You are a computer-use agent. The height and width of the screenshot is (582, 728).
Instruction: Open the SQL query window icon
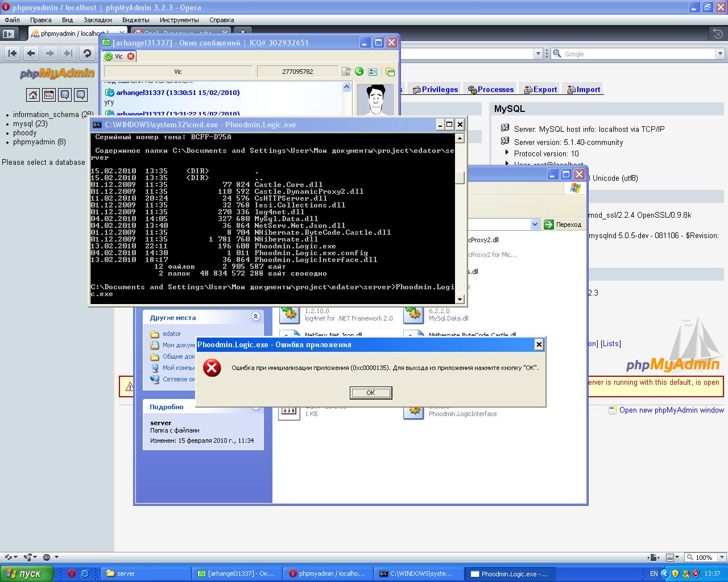point(49,95)
